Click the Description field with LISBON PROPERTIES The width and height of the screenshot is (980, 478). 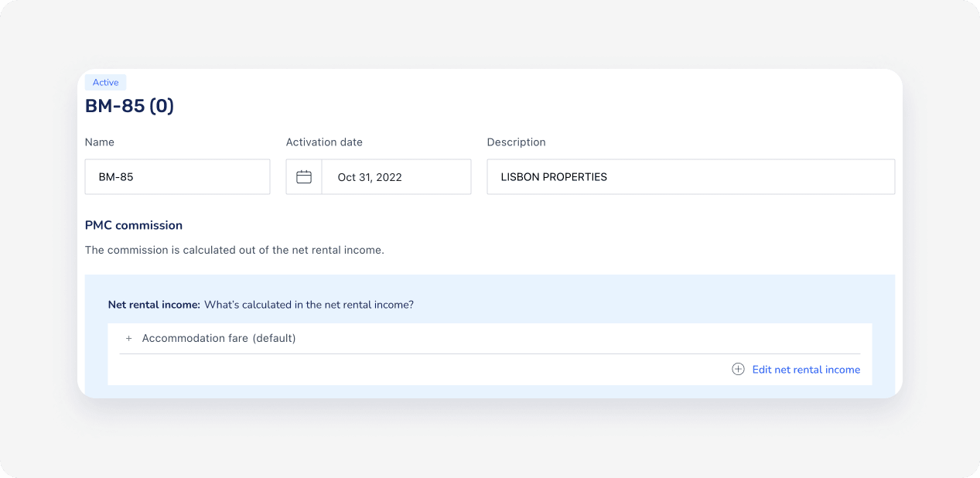click(690, 177)
